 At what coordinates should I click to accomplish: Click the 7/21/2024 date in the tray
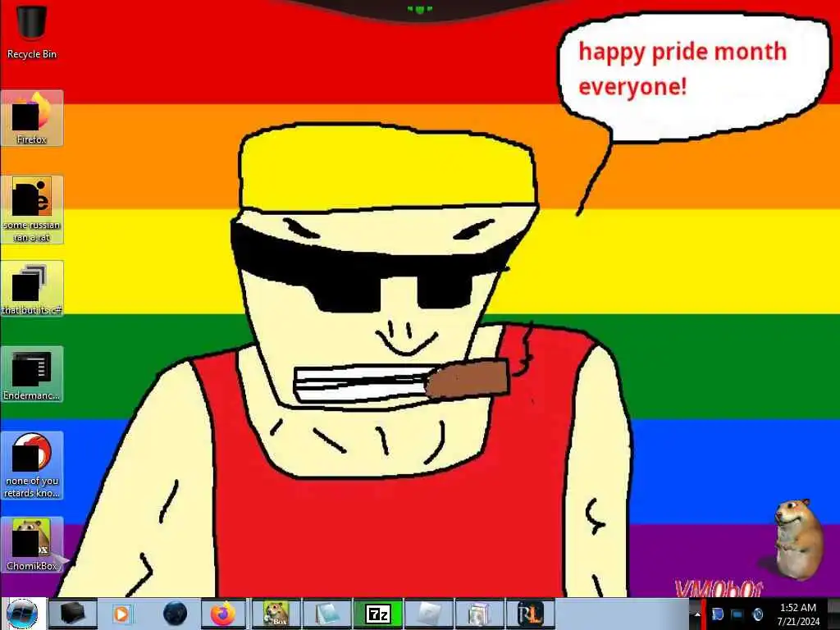(798, 622)
